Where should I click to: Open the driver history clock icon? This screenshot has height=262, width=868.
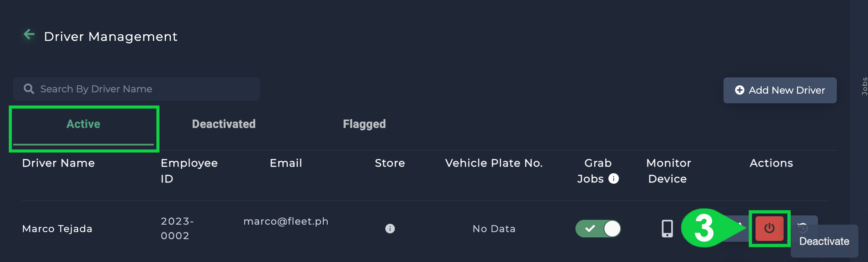[x=803, y=227]
